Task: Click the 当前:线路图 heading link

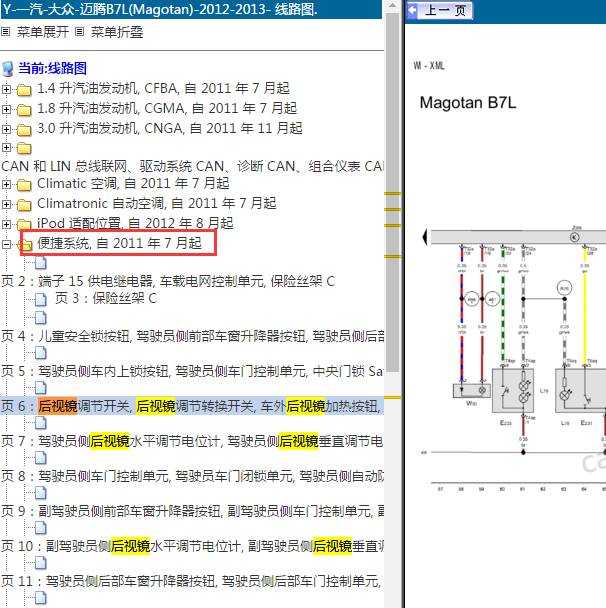Action: click(52, 68)
